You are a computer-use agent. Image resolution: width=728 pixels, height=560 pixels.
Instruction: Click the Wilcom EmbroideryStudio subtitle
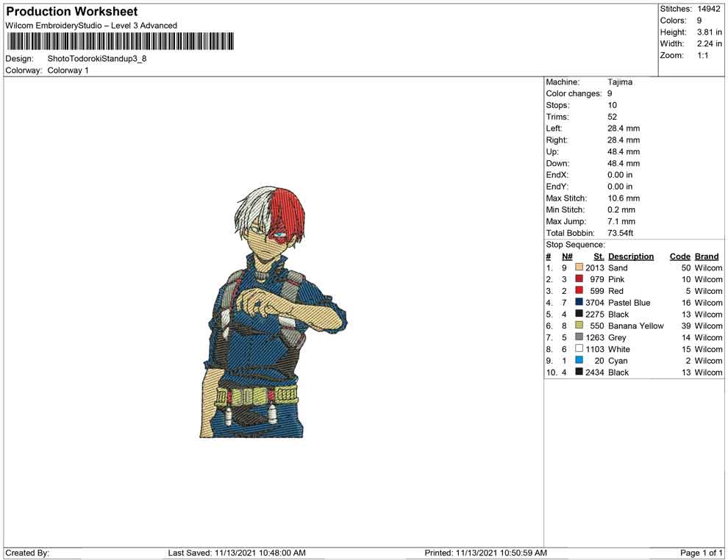(91, 26)
